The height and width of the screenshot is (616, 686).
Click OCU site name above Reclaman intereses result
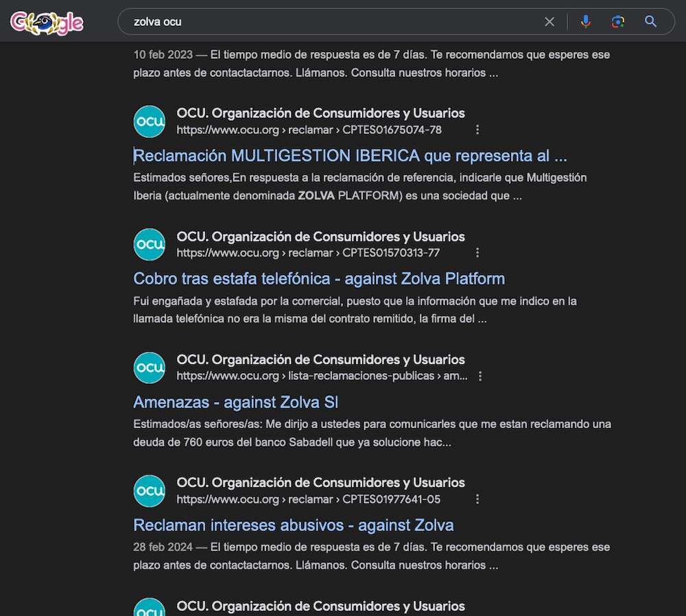tap(320, 482)
